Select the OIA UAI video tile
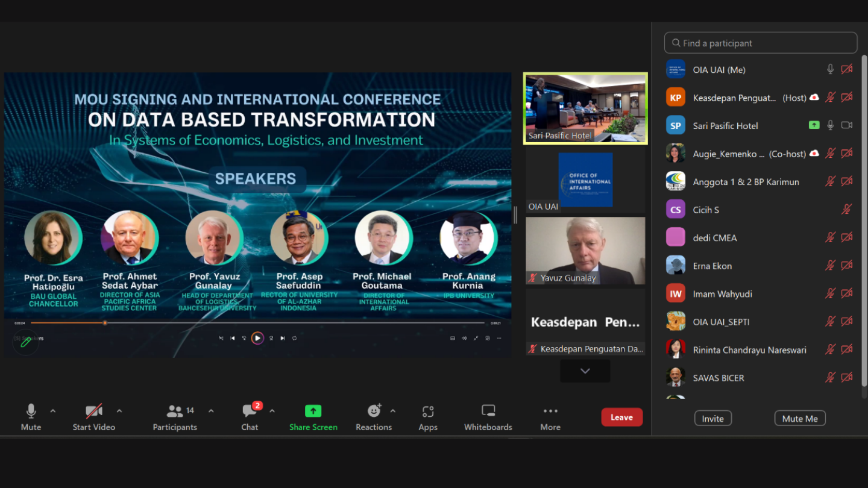The width and height of the screenshot is (868, 488). 585,180
